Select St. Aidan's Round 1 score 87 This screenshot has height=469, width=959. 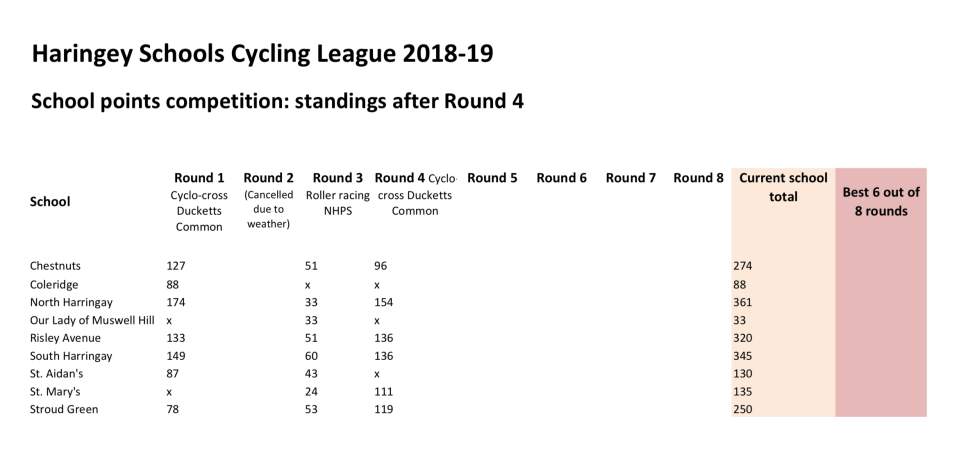click(x=173, y=374)
